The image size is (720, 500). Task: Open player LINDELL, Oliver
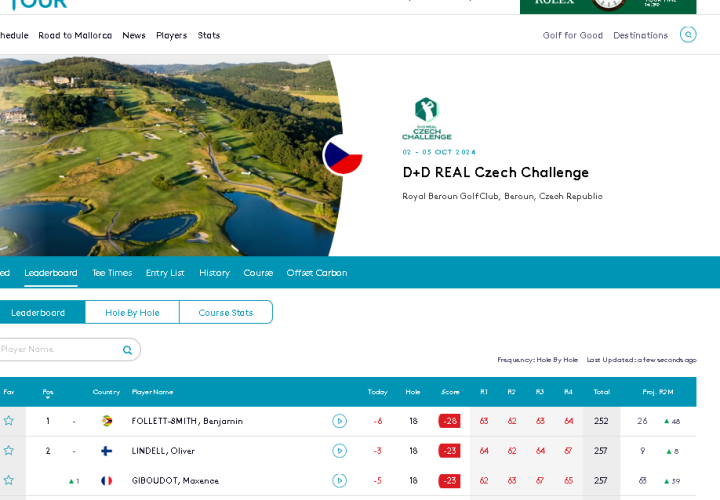pyautogui.click(x=163, y=451)
